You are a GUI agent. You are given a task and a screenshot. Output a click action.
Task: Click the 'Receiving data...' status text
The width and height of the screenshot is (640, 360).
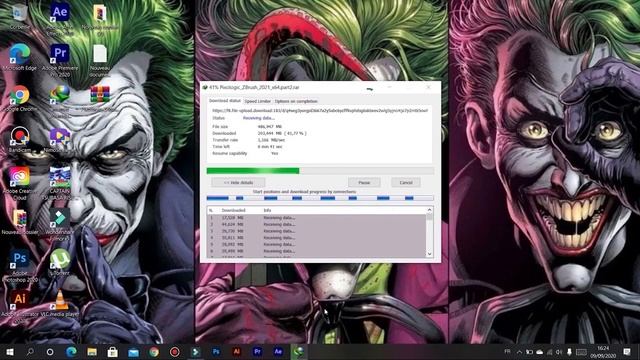258,118
